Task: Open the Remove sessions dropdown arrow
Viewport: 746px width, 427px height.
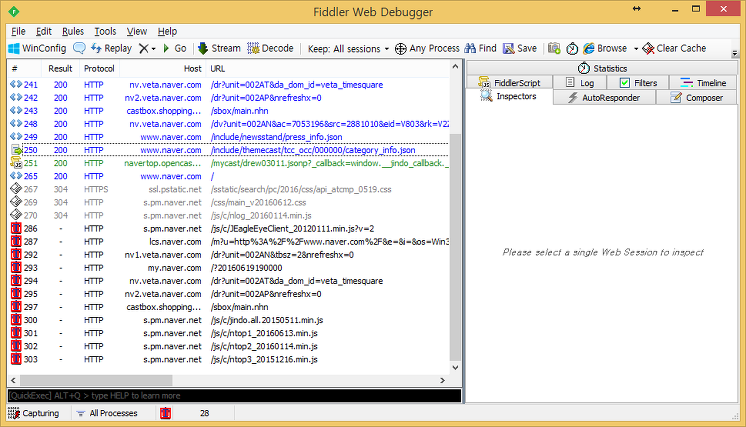Action: [x=154, y=49]
